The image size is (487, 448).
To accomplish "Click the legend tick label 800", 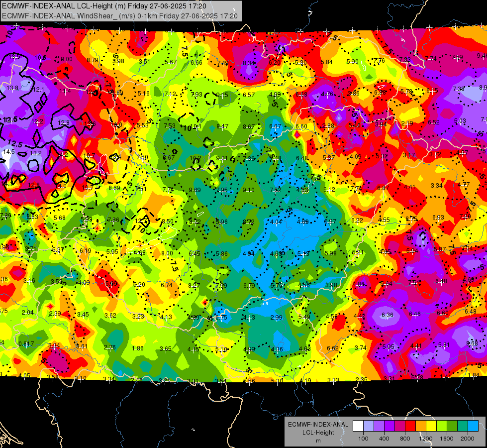I will click(405, 439).
